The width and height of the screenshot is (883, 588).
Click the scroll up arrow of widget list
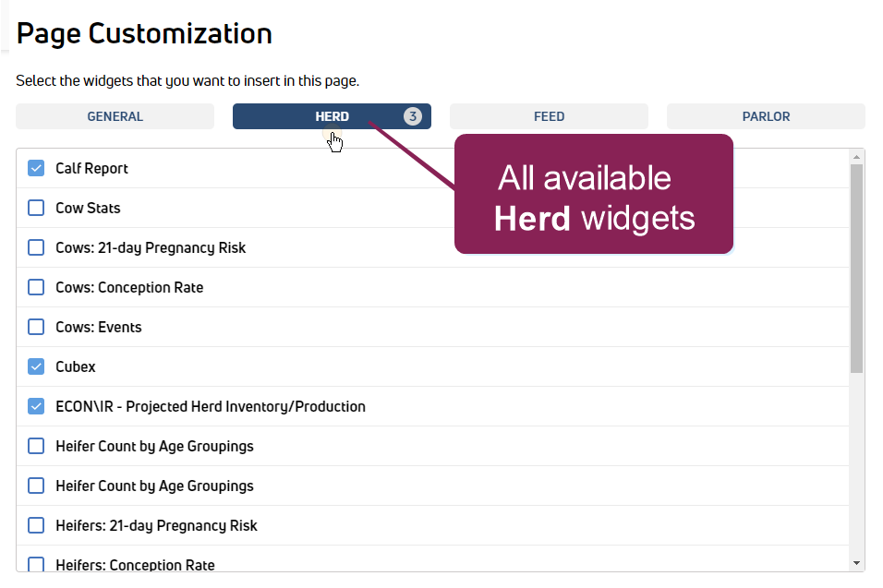[857, 157]
